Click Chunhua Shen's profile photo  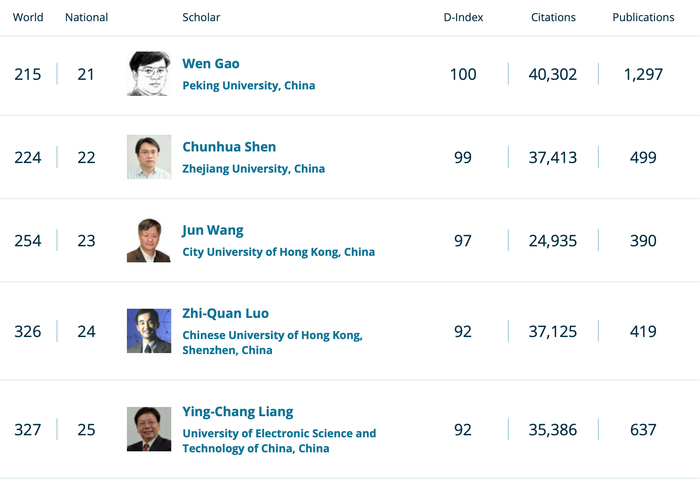pos(148,157)
